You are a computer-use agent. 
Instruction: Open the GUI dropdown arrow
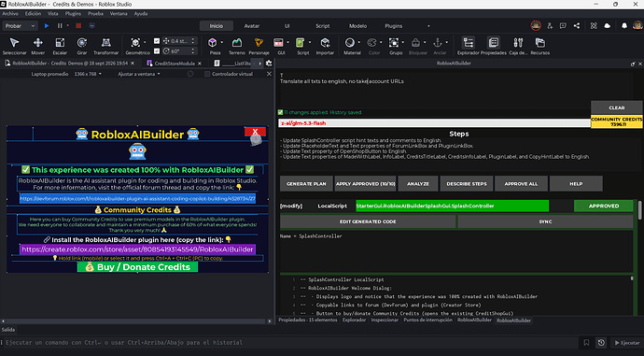287,42
